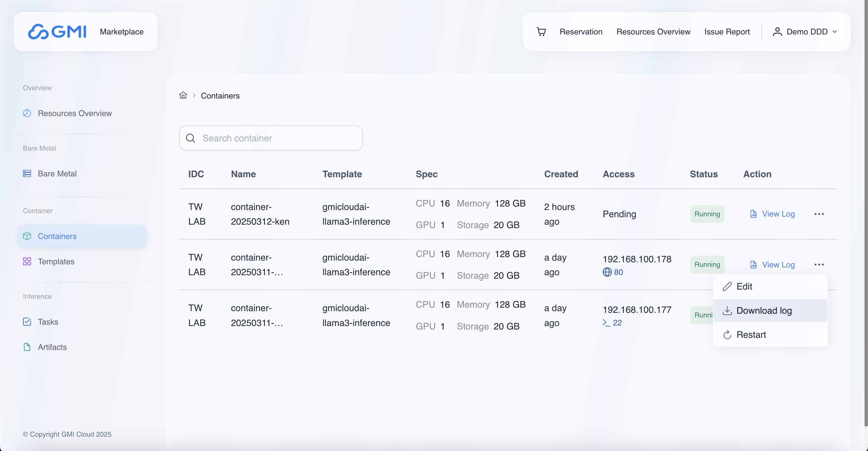The image size is (868, 451).
Task: Click the Name column header
Action: (243, 174)
